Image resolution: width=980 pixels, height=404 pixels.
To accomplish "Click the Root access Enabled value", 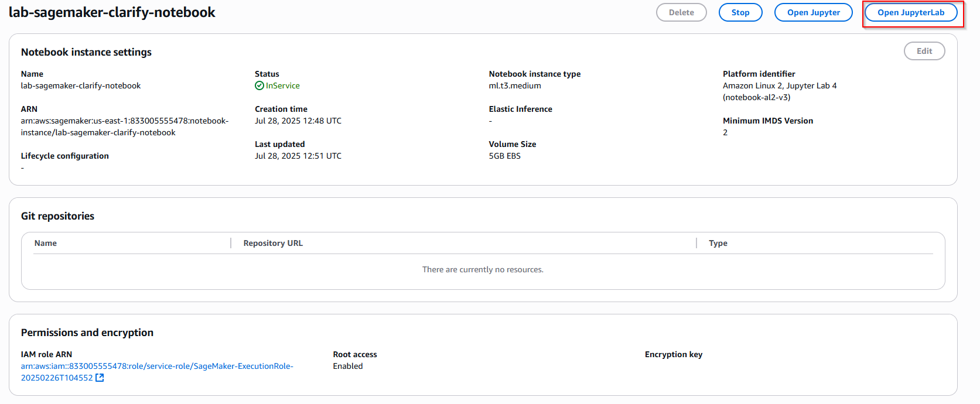I will tap(348, 366).
